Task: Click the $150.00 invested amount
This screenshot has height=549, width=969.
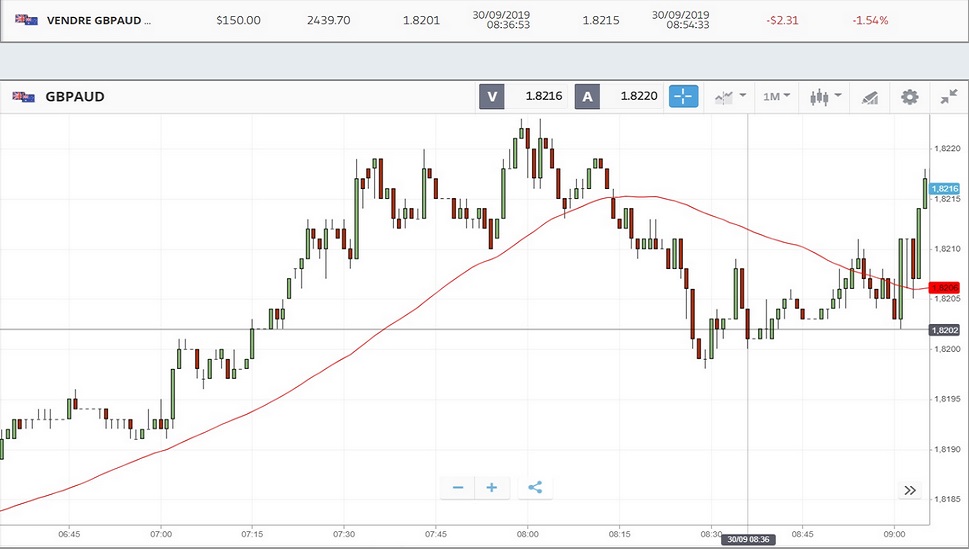Action: coord(239,20)
